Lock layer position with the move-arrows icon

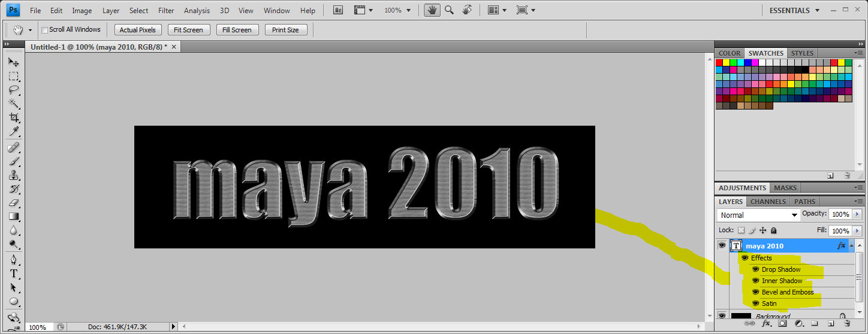763,230
